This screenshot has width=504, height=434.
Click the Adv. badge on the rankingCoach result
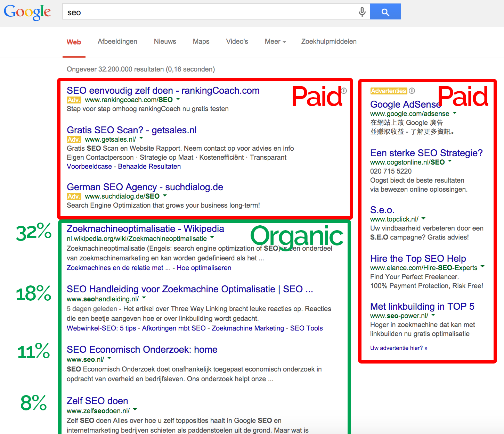coord(74,100)
